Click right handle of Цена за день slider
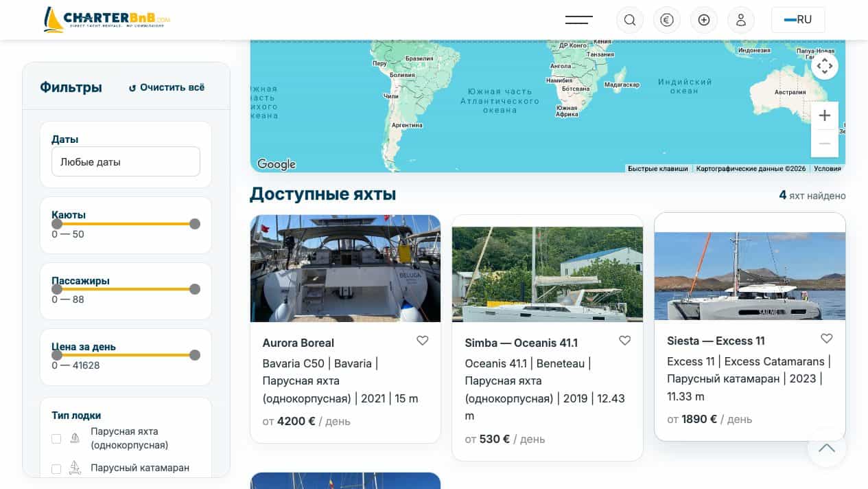The image size is (868, 489). pos(195,355)
